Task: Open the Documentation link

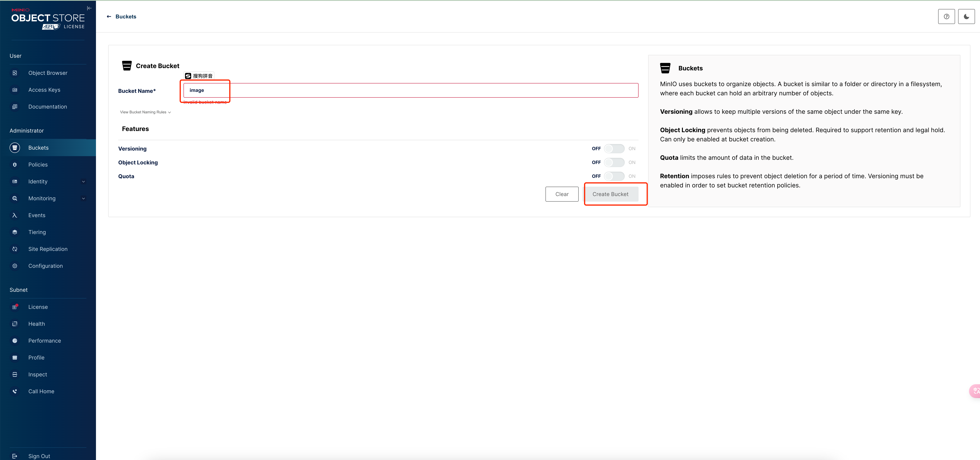Action: [48, 107]
